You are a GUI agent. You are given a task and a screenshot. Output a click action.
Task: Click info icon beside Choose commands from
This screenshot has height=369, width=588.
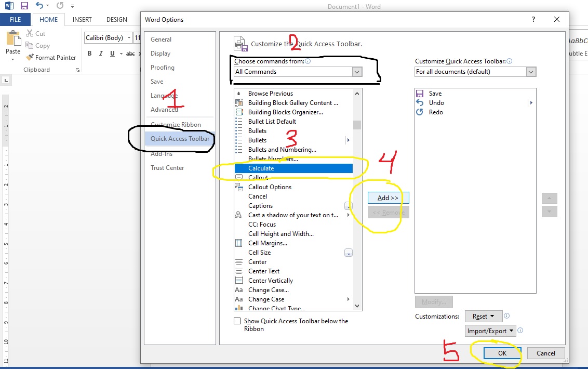pos(308,61)
